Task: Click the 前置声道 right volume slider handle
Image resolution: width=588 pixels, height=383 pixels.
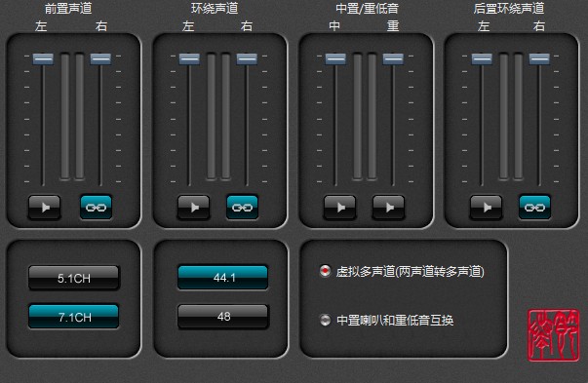Action: point(100,58)
